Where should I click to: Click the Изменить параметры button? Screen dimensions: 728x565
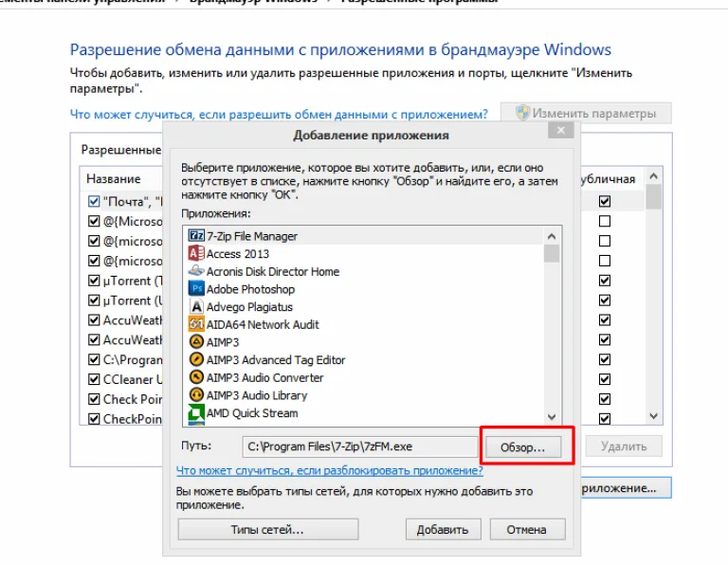click(x=586, y=113)
